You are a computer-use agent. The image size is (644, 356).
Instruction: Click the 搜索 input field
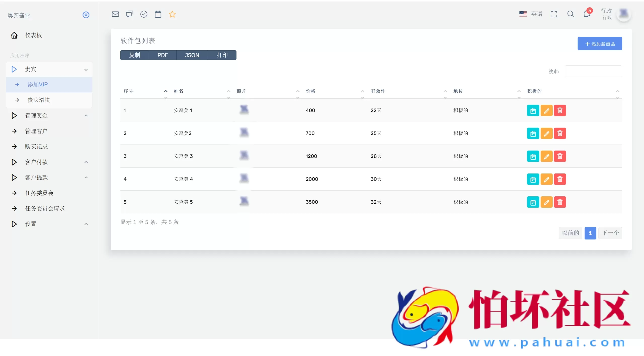tap(593, 72)
